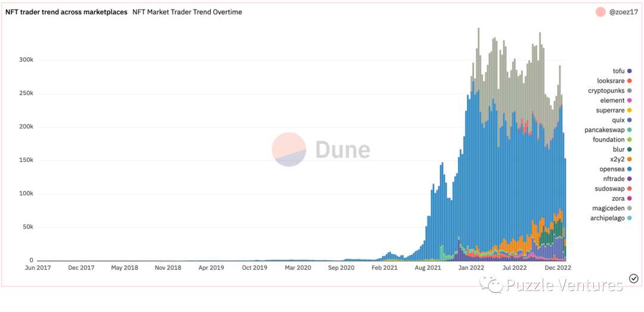This screenshot has height=312, width=644.
Task: Toggle the looksrare series in legend
Action: tap(611, 81)
